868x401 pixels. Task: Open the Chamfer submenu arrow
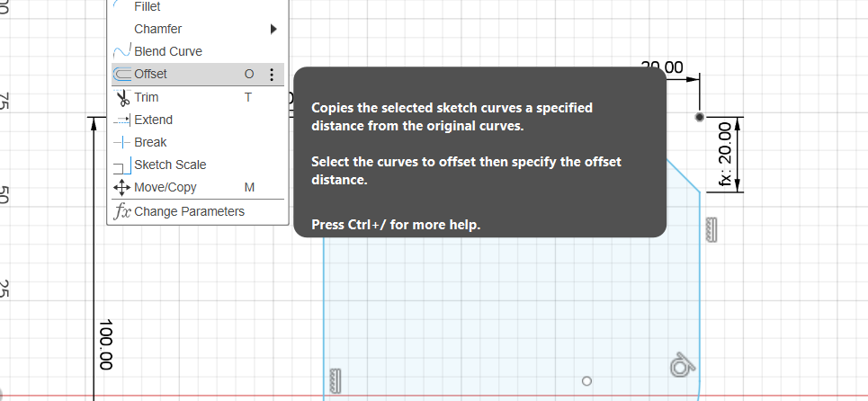coord(273,29)
